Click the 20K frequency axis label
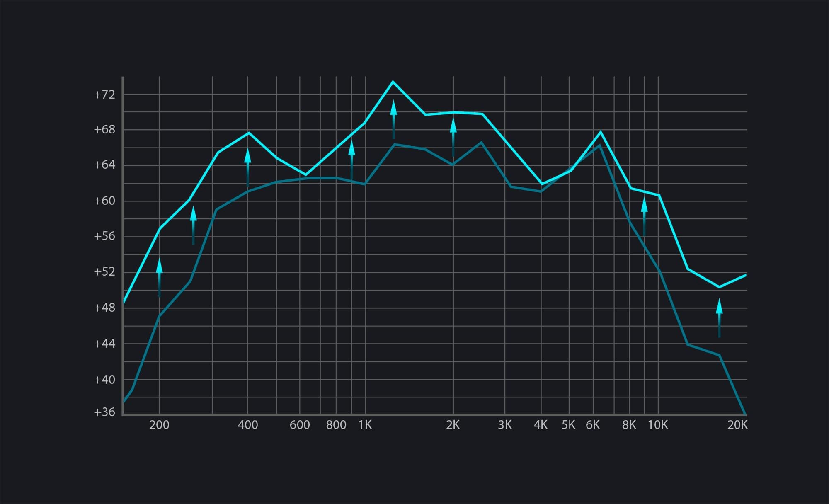This screenshot has height=504, width=829. click(x=737, y=425)
